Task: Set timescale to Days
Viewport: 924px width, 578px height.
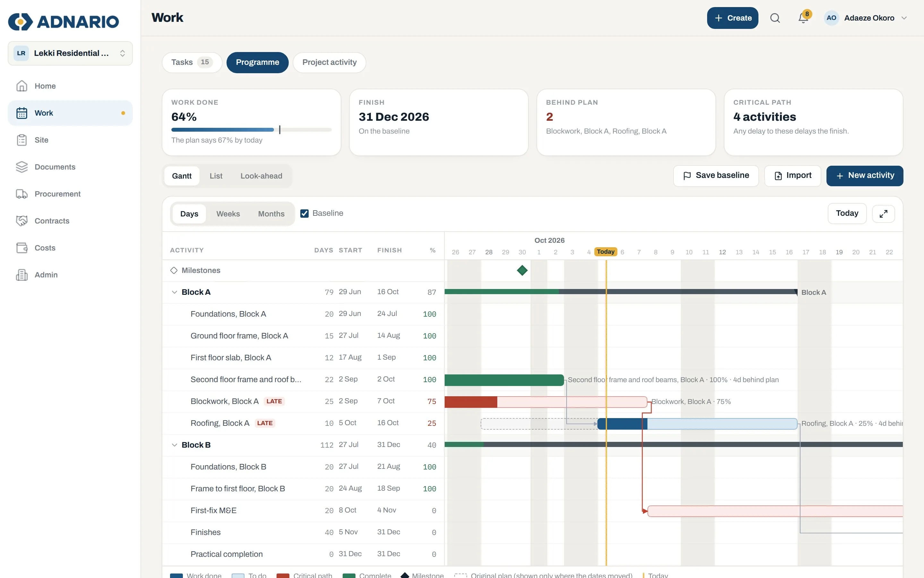Action: [x=189, y=214]
